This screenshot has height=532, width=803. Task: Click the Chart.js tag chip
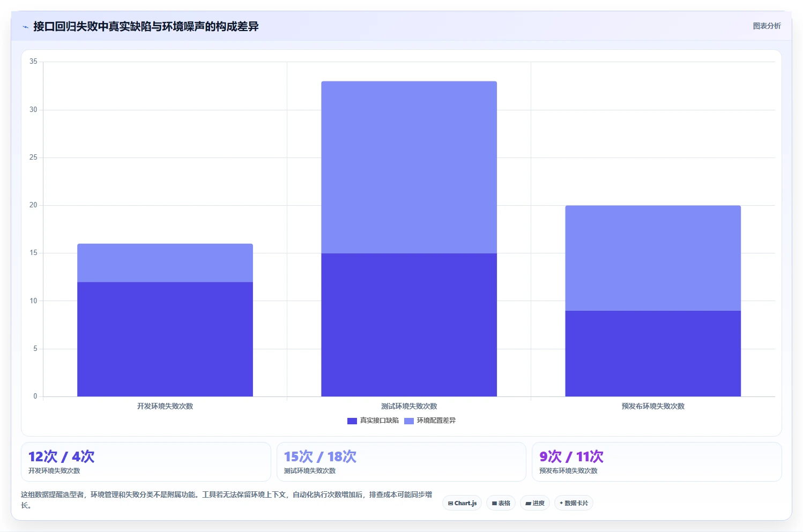462,503
